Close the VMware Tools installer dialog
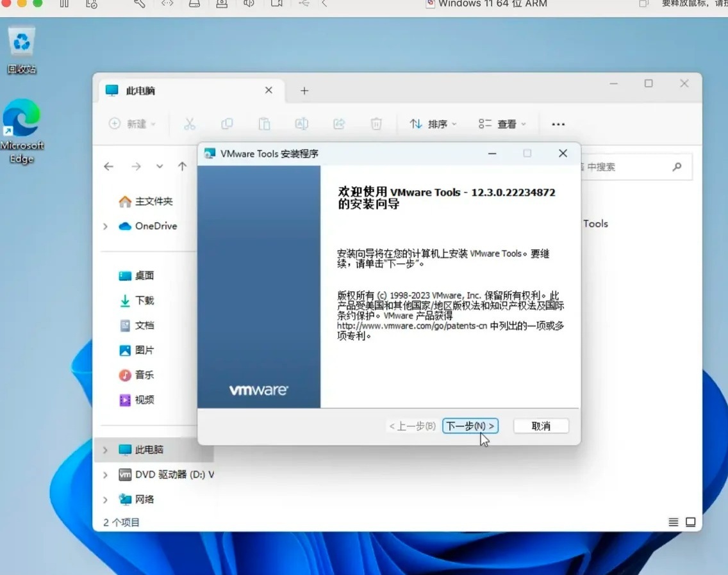 563,154
